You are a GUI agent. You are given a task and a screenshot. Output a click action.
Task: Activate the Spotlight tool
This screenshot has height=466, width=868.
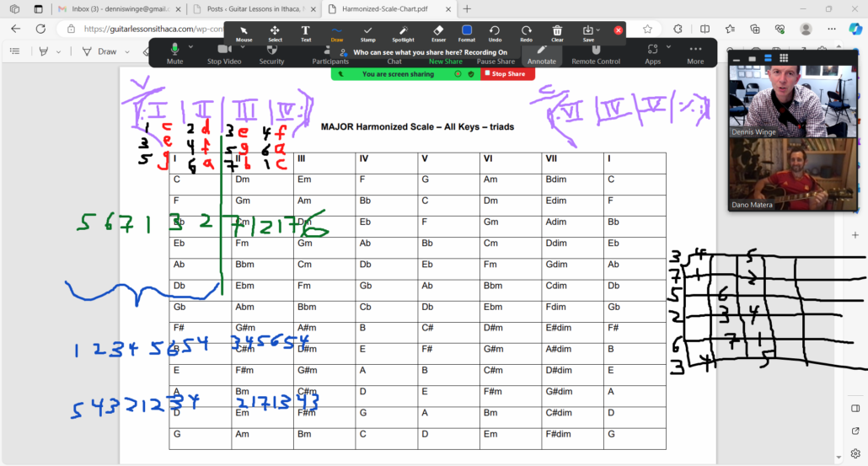(403, 33)
